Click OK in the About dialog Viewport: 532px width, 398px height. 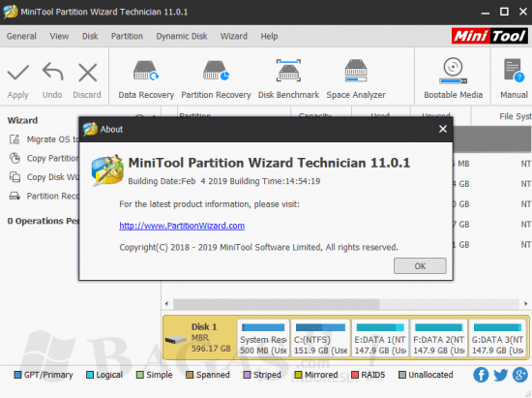tap(420, 266)
